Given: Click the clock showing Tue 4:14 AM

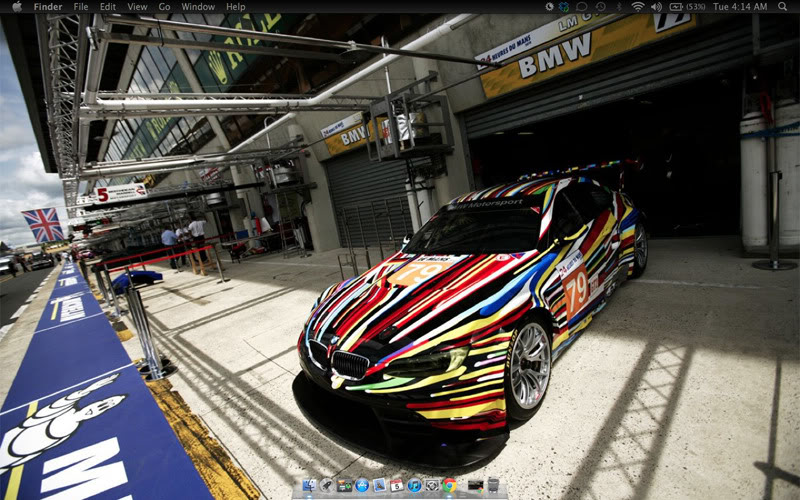Looking at the screenshot, I should pyautogui.click(x=740, y=7).
